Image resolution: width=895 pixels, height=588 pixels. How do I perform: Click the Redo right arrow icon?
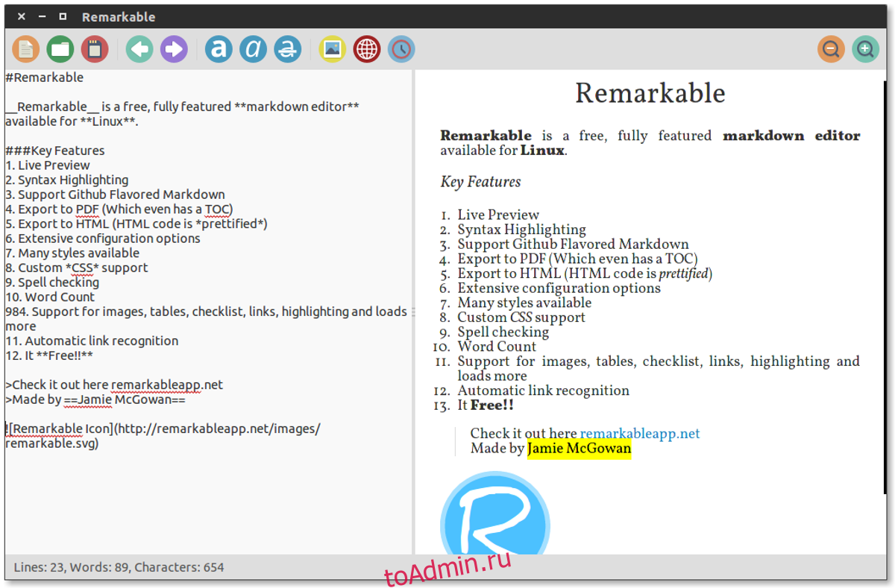point(174,50)
